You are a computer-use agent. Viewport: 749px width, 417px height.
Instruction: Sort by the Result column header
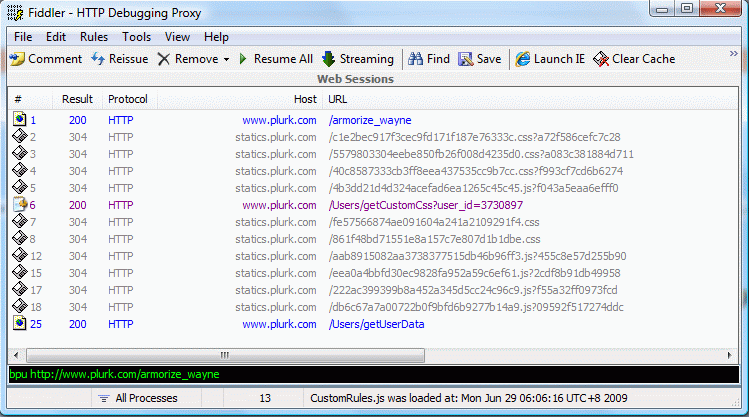click(x=77, y=99)
